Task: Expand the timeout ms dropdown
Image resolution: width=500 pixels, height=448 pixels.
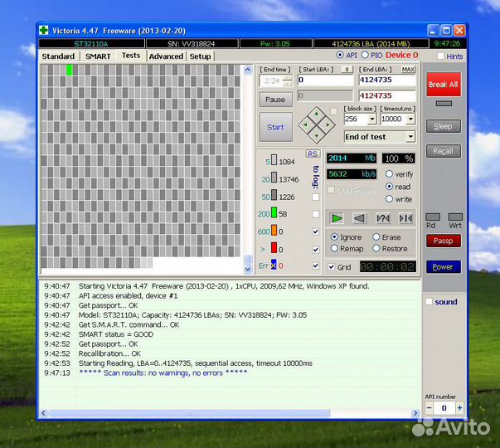Action: [x=410, y=119]
